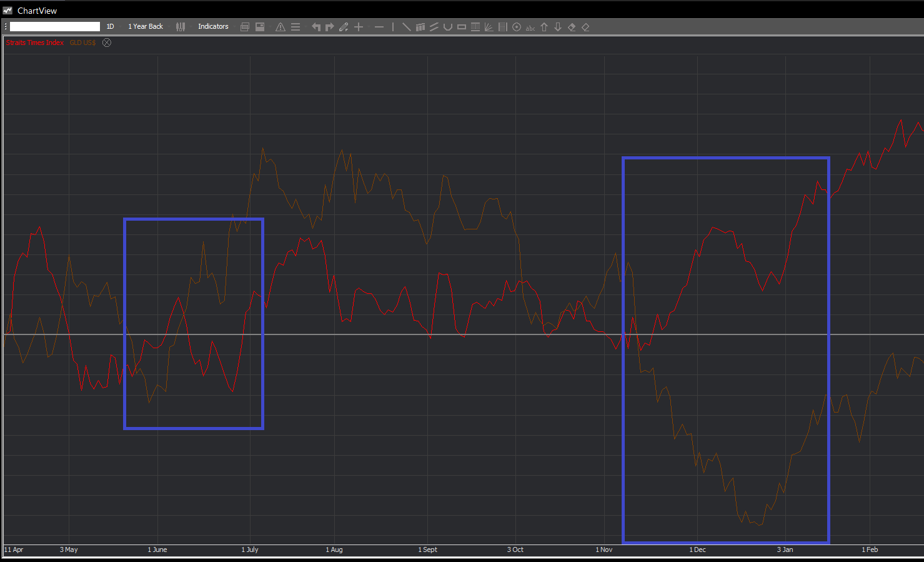The height and width of the screenshot is (562, 924).
Task: Select the circle target drawing tool
Action: (517, 27)
